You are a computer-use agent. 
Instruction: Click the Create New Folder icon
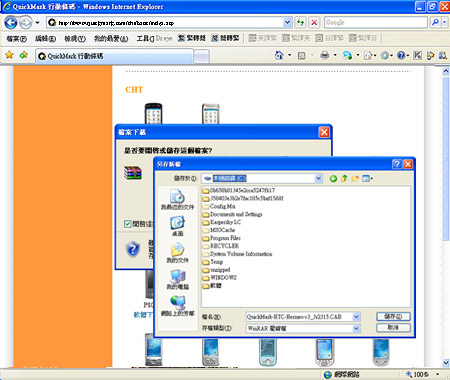click(355, 179)
